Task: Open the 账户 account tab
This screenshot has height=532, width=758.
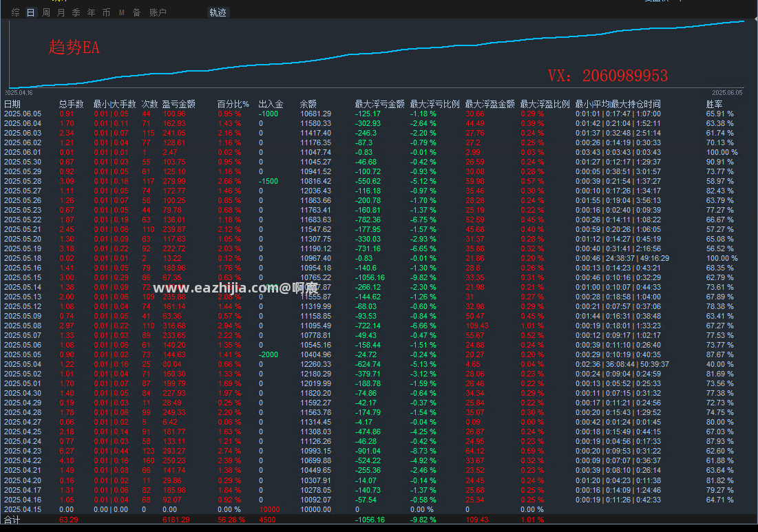Action: 158,12
